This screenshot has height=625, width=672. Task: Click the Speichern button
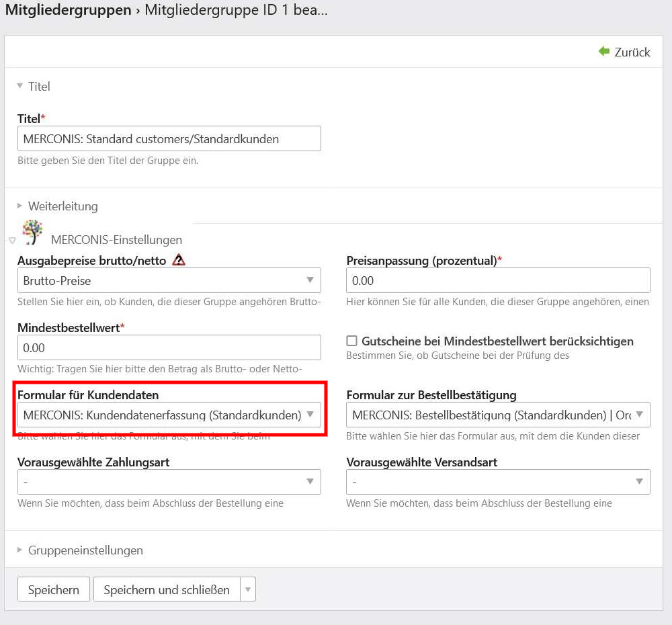point(54,589)
